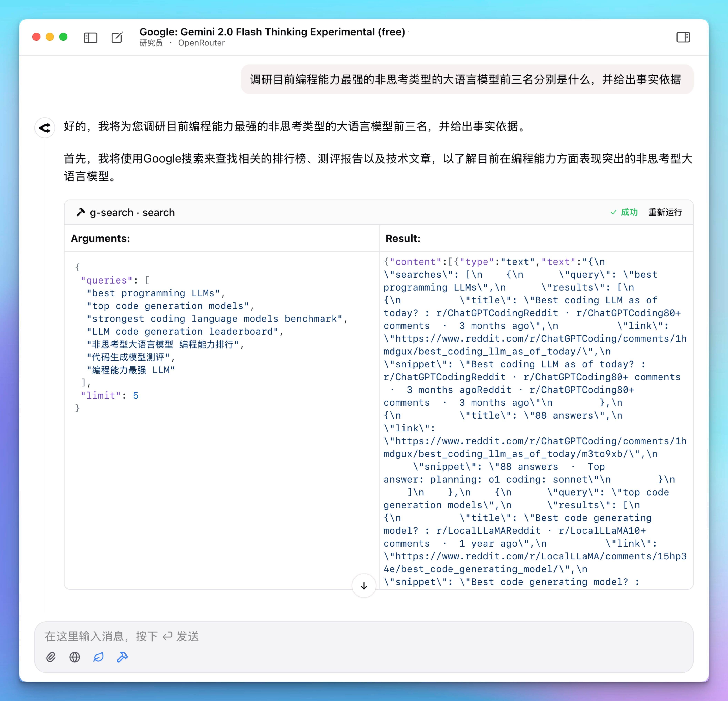
Task: Toggle the right side panel icon
Action: [x=683, y=37]
